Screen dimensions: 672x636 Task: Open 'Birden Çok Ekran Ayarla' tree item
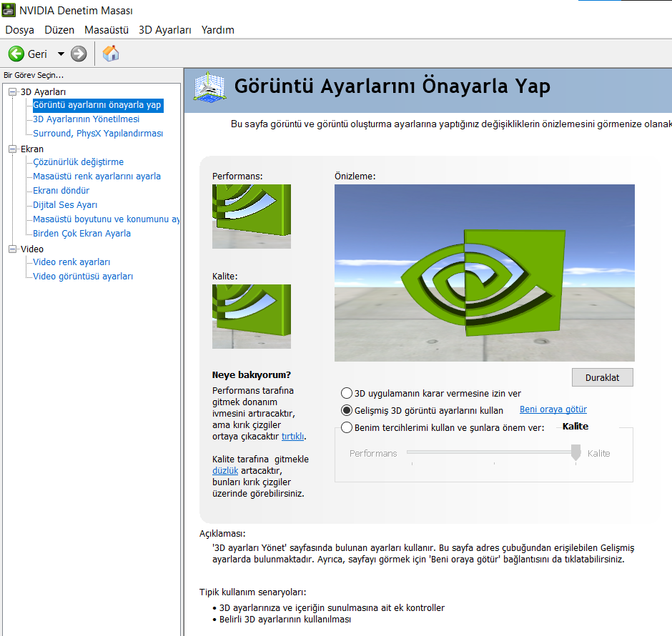click(x=82, y=234)
